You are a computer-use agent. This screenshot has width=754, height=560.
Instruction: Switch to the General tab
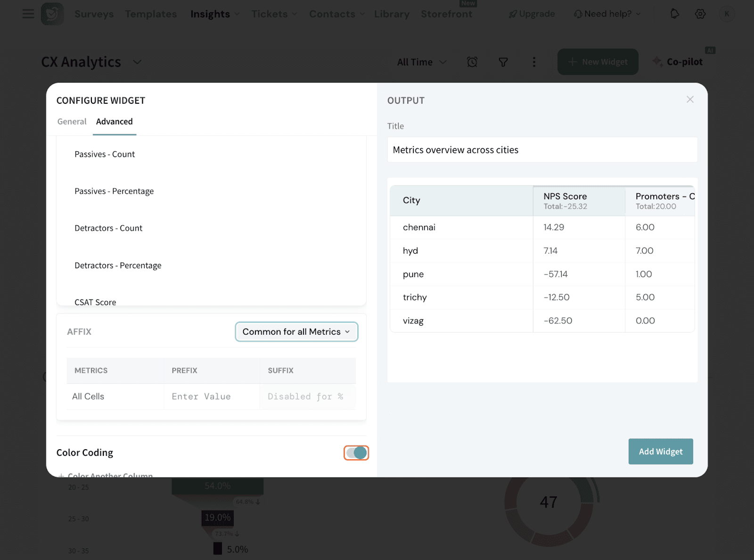coord(72,122)
